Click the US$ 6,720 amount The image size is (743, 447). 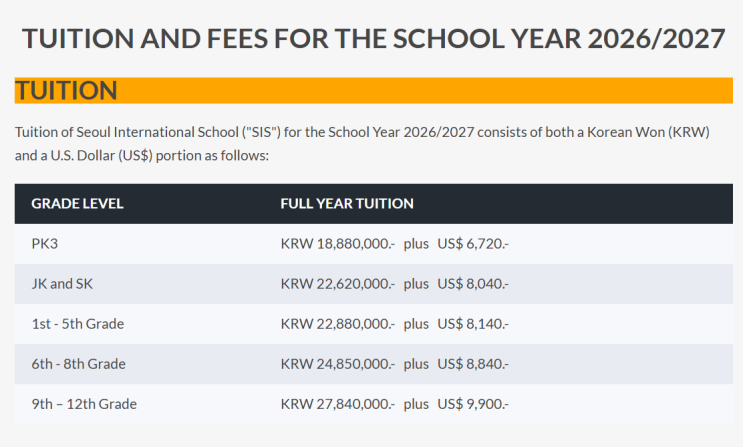click(x=473, y=243)
